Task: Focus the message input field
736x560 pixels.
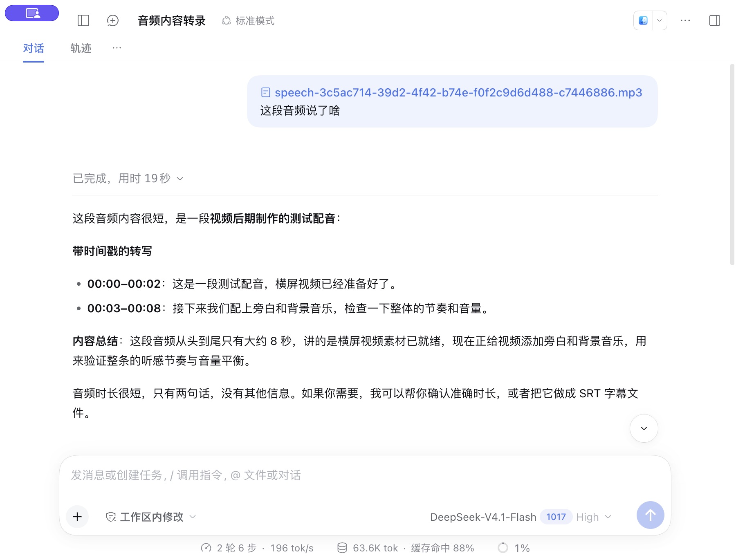Action: click(365, 475)
